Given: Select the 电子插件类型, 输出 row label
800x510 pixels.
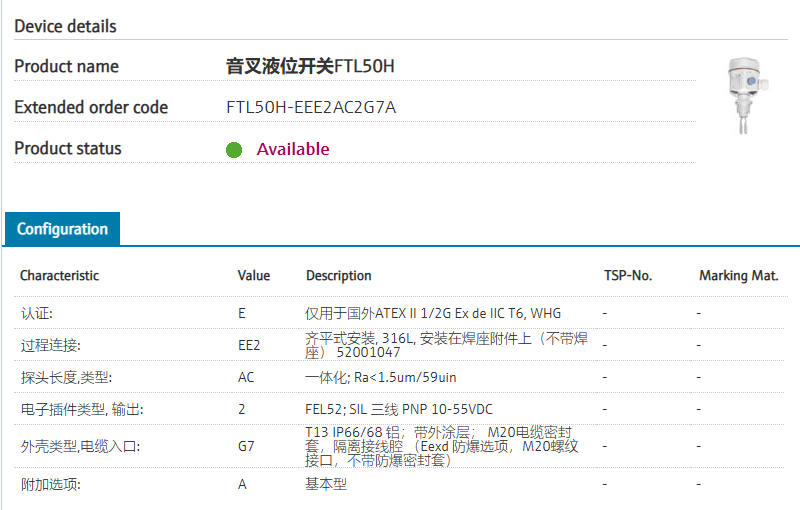Looking at the screenshot, I should (x=82, y=409).
